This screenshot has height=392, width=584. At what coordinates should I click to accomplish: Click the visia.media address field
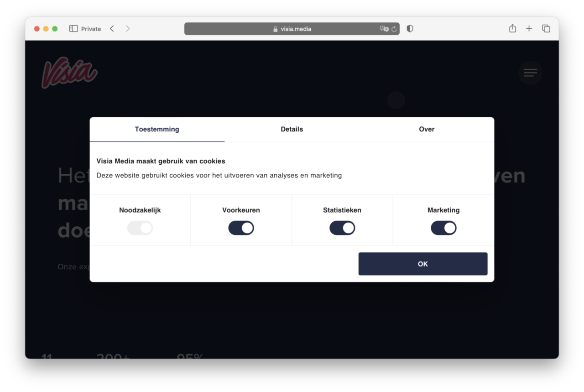(x=292, y=29)
